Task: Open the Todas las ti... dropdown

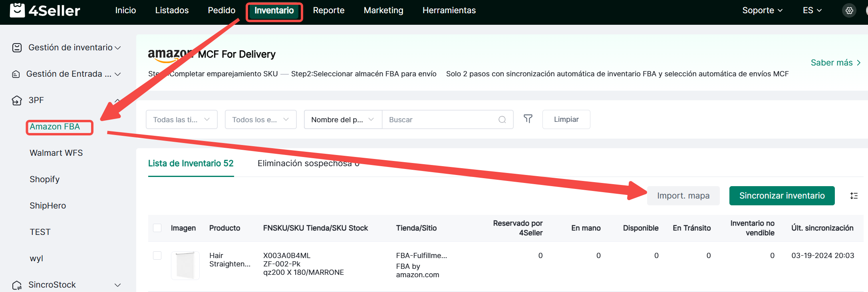Action: pos(181,119)
